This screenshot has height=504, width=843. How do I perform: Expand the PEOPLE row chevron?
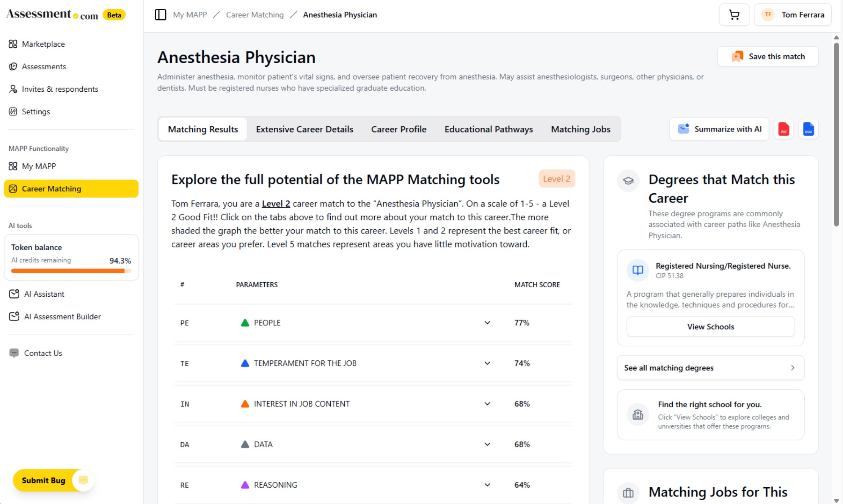[487, 323]
